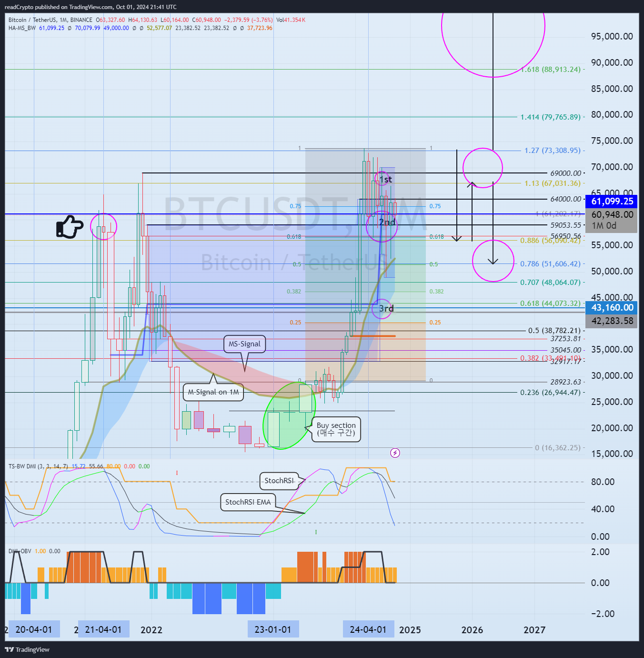
Task: Select the M-Signal on 1M callout
Action: point(213,392)
